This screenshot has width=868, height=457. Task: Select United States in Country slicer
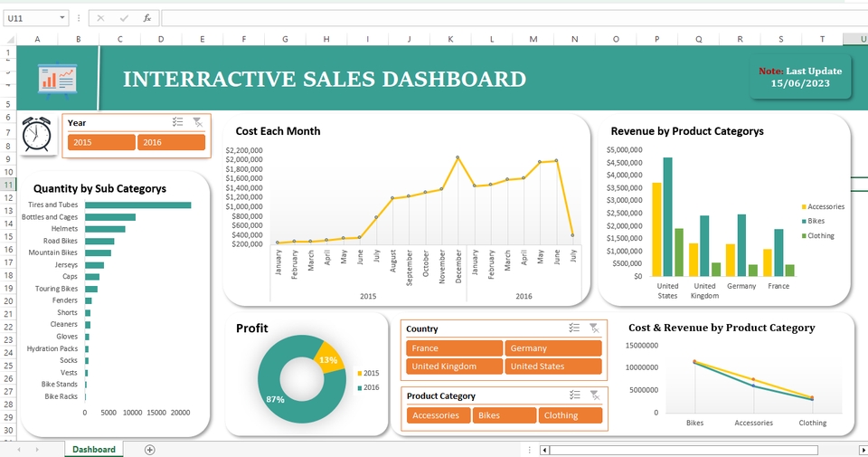point(553,367)
